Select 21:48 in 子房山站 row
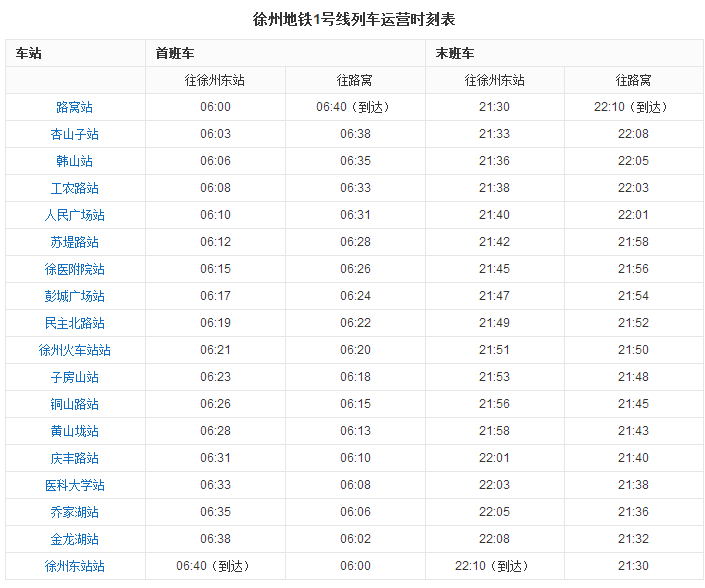 click(634, 377)
